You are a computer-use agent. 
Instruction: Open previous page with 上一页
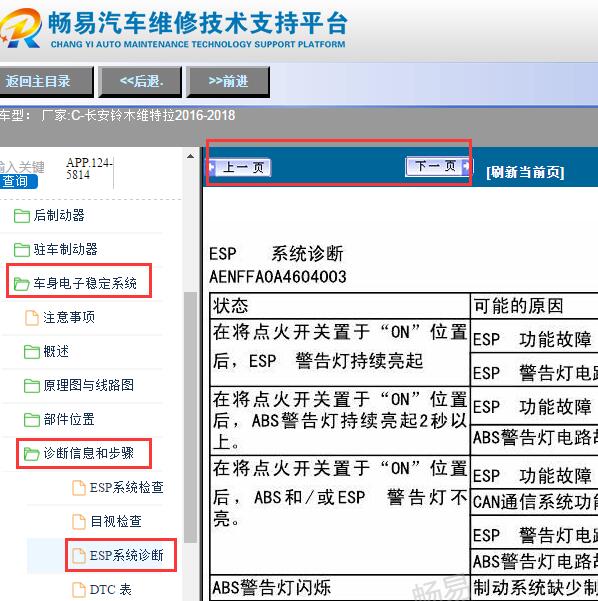pyautogui.click(x=240, y=167)
